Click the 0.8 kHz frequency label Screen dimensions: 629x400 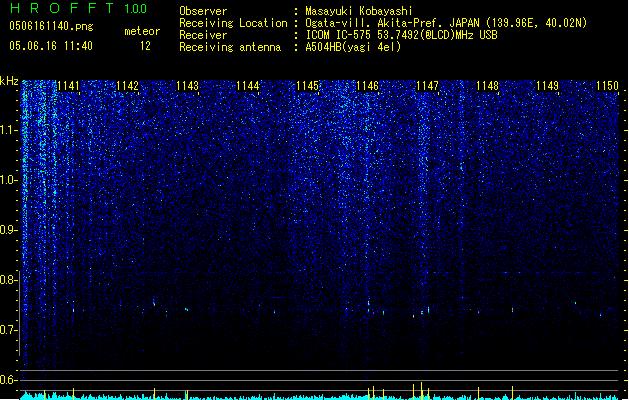click(x=8, y=280)
